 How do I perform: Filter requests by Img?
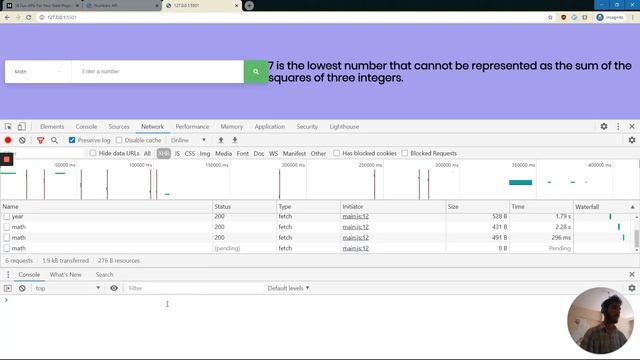(204, 153)
